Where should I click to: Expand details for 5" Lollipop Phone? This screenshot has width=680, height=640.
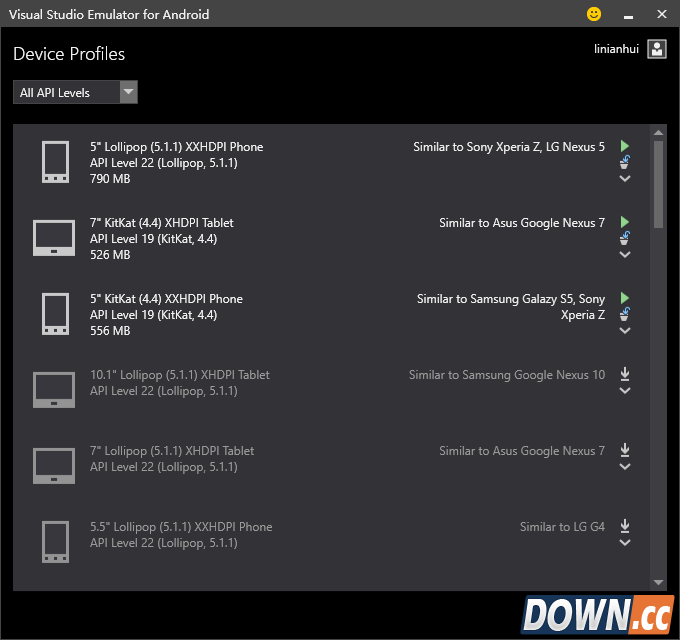click(x=625, y=179)
